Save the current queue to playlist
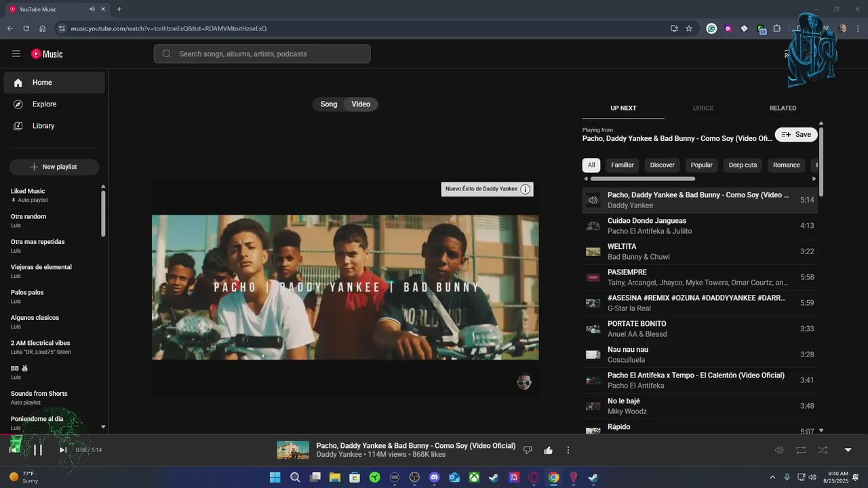868x488 pixels. tap(796, 135)
